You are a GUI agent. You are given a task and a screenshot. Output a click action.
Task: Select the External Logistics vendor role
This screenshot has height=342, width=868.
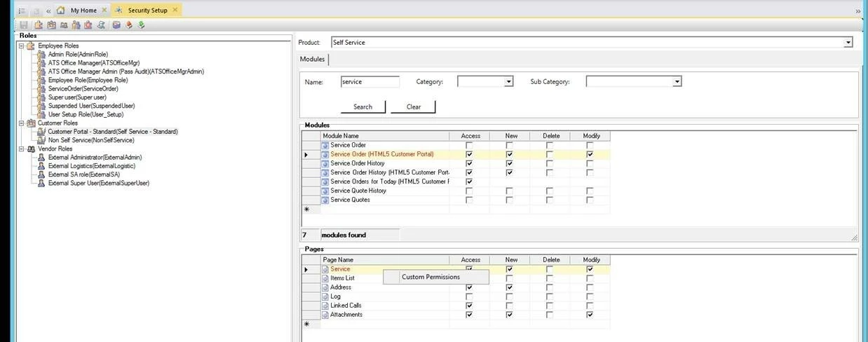tap(91, 166)
